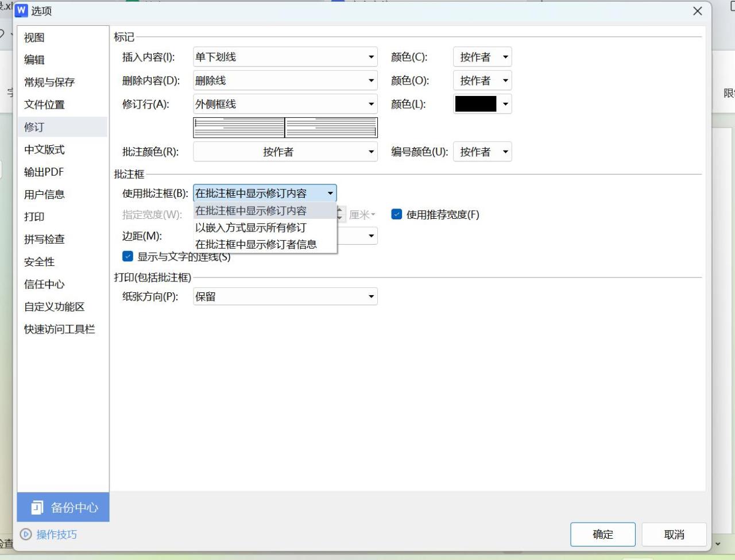Screen dimensions: 735x560
Task: Click the play icon beside 操作技巧
Action: [x=25, y=534]
